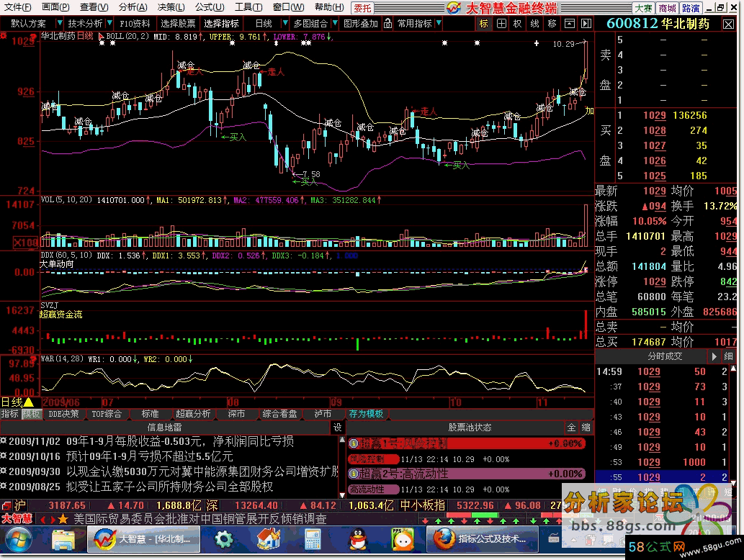
Task: Click the 全 button in 股票池状态
Action: tap(571, 428)
